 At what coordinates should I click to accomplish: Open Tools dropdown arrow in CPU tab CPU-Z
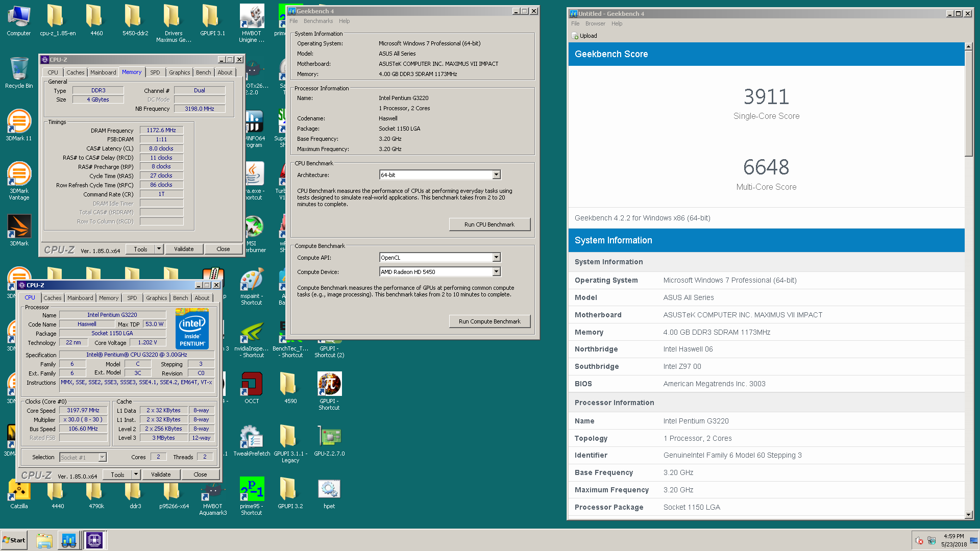(136, 474)
